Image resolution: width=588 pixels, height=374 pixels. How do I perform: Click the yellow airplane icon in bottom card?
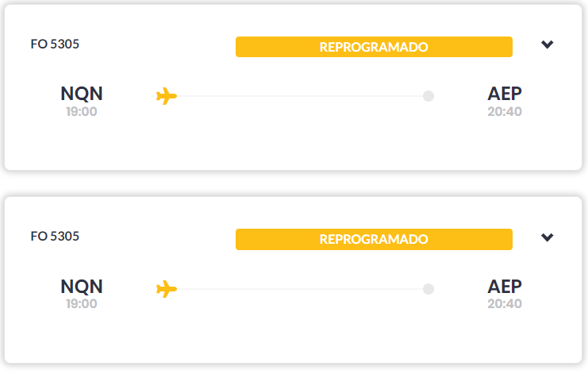167,289
